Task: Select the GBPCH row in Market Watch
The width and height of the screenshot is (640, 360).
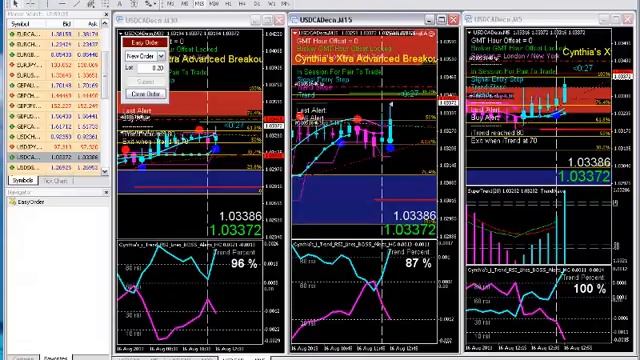Action: (x=54, y=96)
